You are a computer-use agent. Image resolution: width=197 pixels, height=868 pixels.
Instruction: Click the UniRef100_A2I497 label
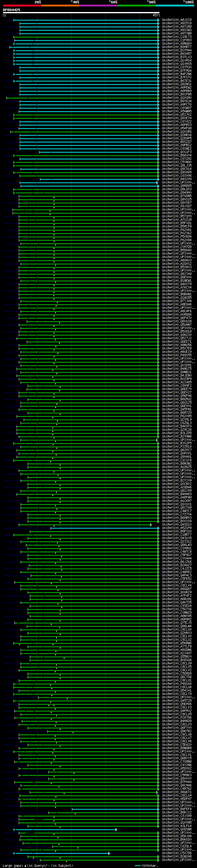[x=177, y=653]
